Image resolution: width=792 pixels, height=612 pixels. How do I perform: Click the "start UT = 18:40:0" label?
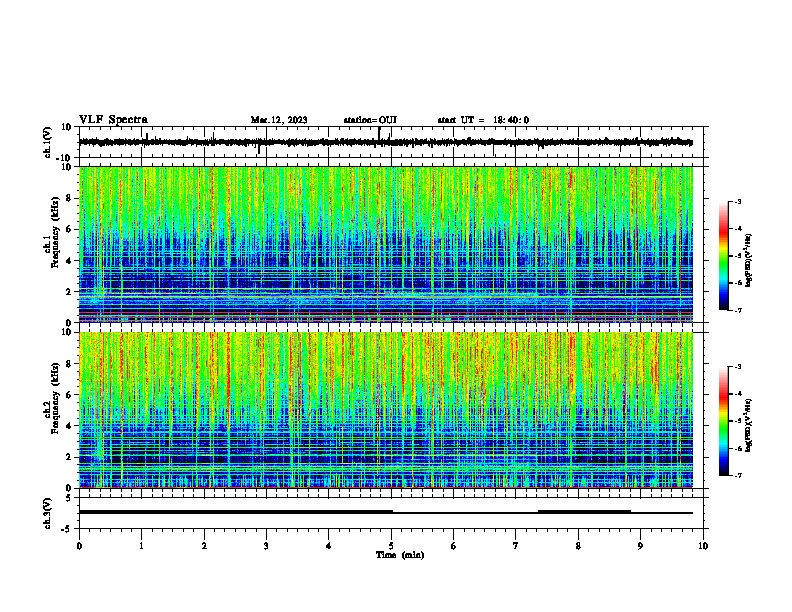click(483, 120)
